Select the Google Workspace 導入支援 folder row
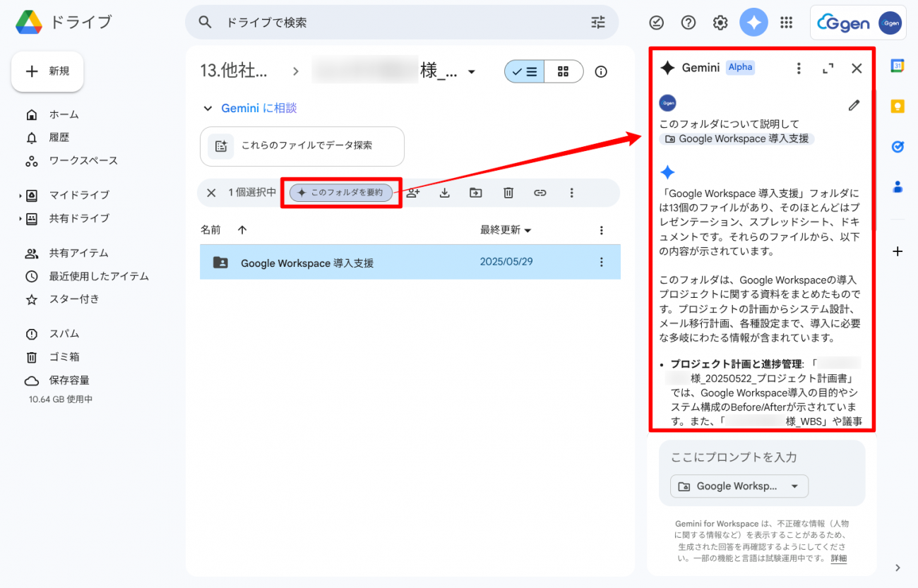Screen dimensions: 918x588 click(x=410, y=262)
